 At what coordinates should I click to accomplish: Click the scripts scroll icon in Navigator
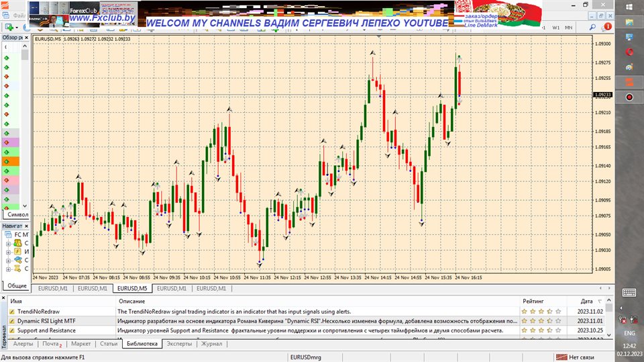click(17, 269)
